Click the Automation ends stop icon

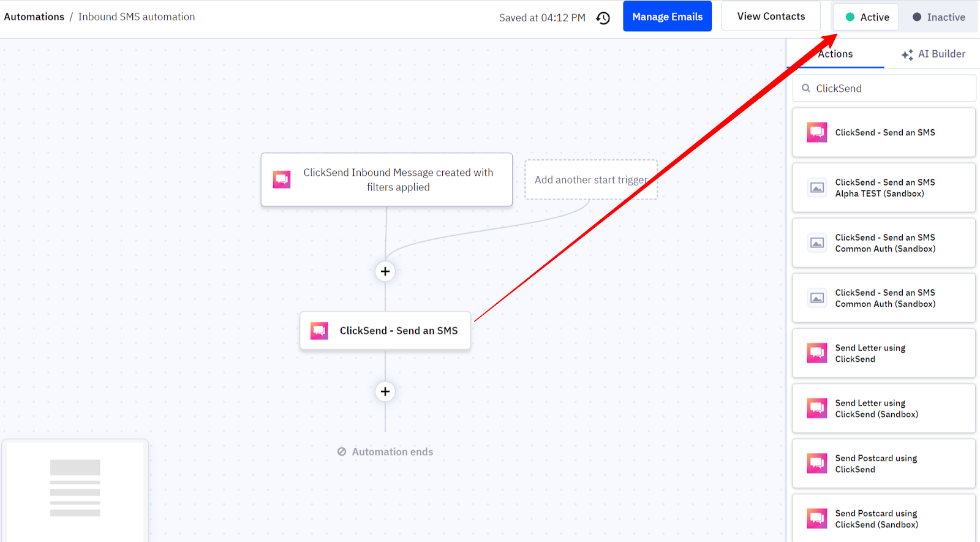pos(342,452)
